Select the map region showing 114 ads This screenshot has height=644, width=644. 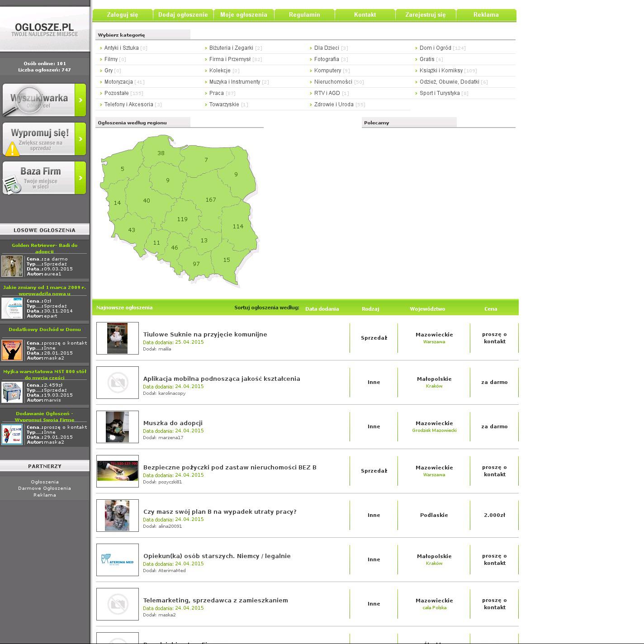click(x=238, y=226)
